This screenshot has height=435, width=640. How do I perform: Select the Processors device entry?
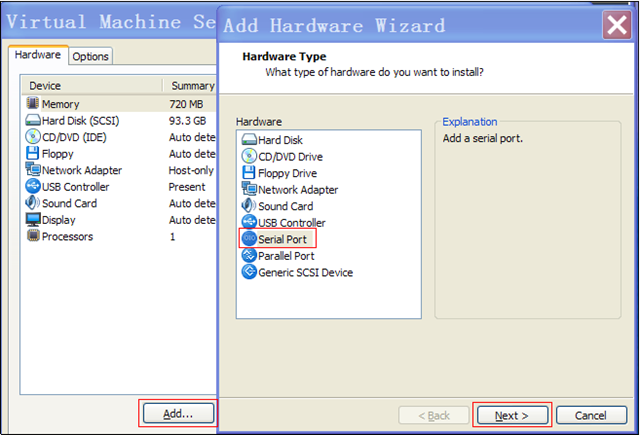67,237
